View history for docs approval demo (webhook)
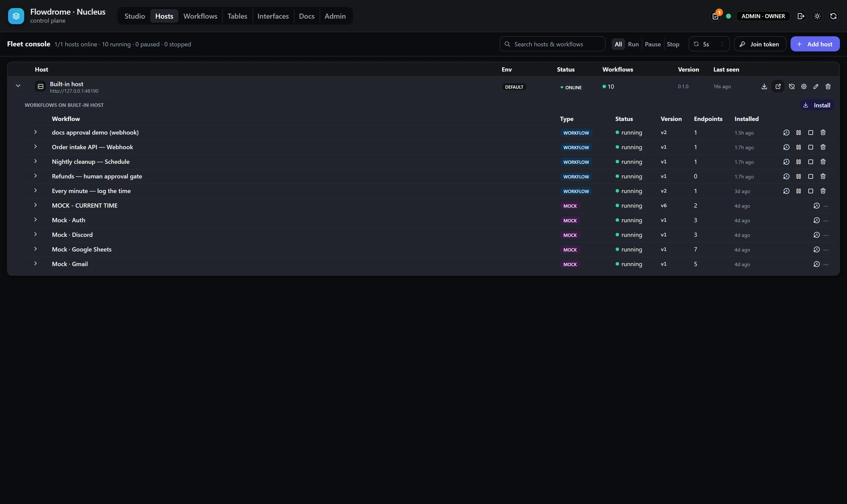The image size is (847, 504). point(786,133)
